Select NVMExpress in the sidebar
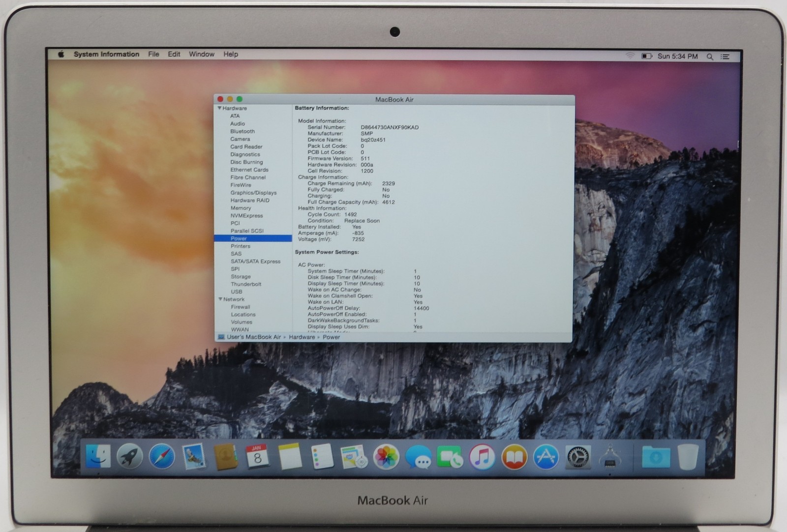 click(246, 215)
